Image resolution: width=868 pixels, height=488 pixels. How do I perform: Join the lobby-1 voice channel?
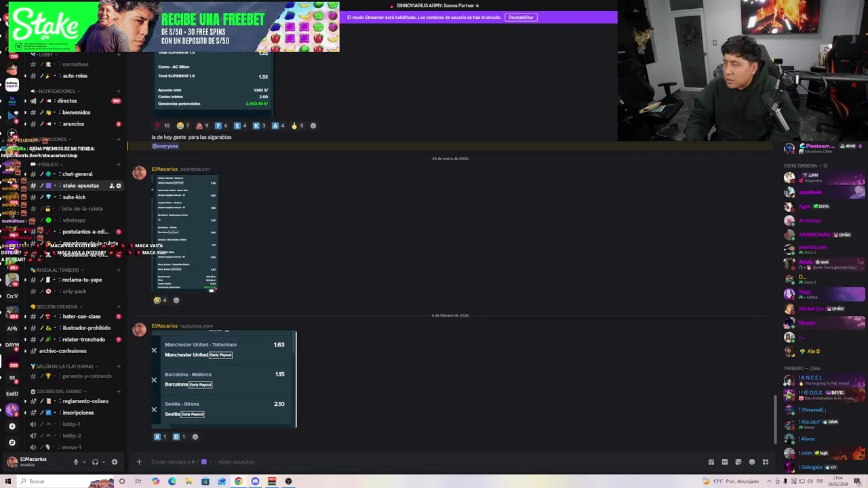point(75,424)
